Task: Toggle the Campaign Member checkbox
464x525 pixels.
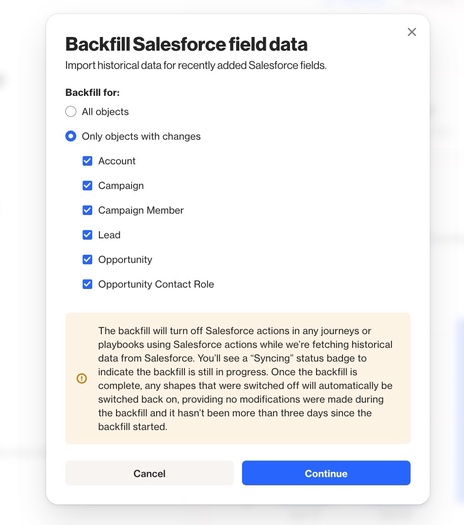Action: coord(87,210)
